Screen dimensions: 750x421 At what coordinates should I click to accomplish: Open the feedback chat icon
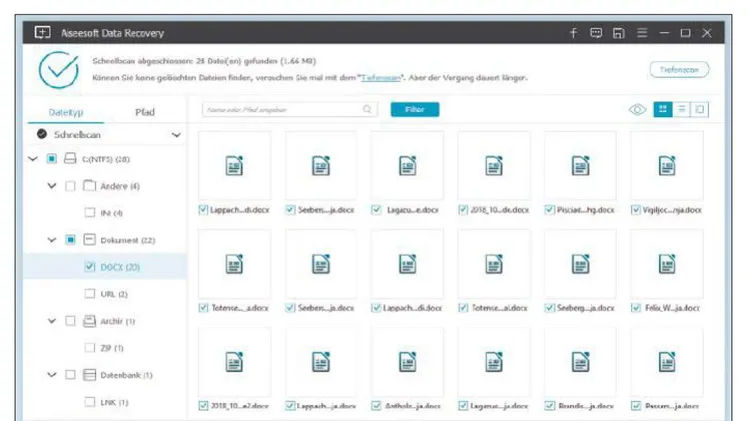tap(596, 33)
